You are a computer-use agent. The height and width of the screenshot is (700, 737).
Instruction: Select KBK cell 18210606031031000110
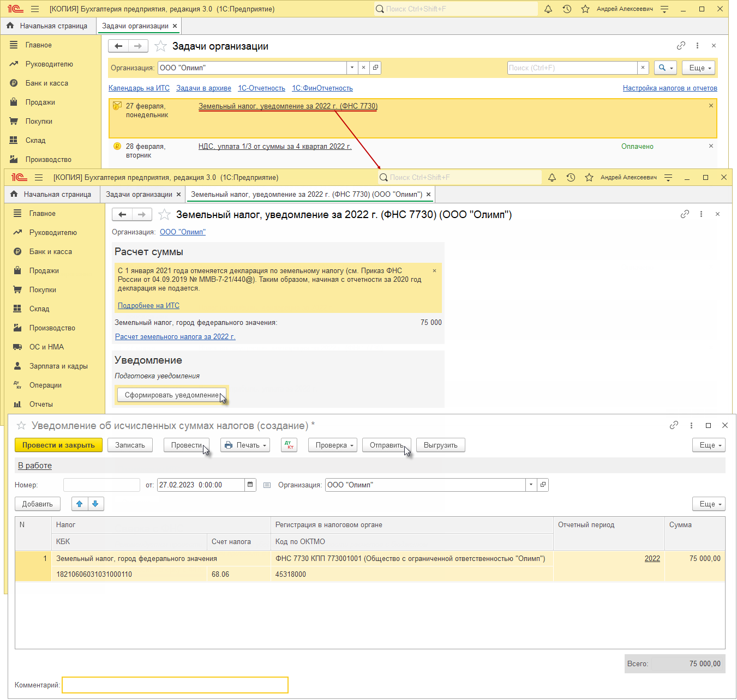point(129,574)
